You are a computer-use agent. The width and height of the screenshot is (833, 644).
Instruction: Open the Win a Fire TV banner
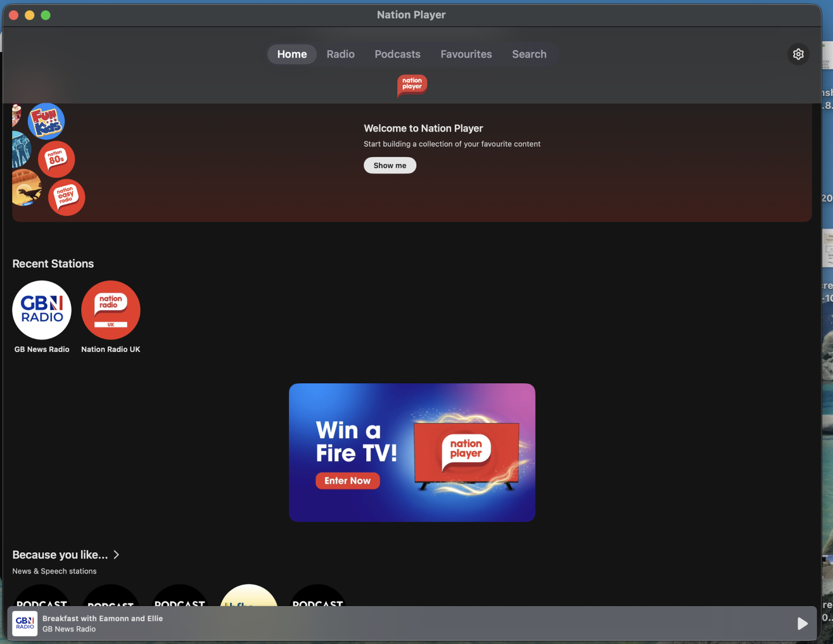[x=412, y=452]
